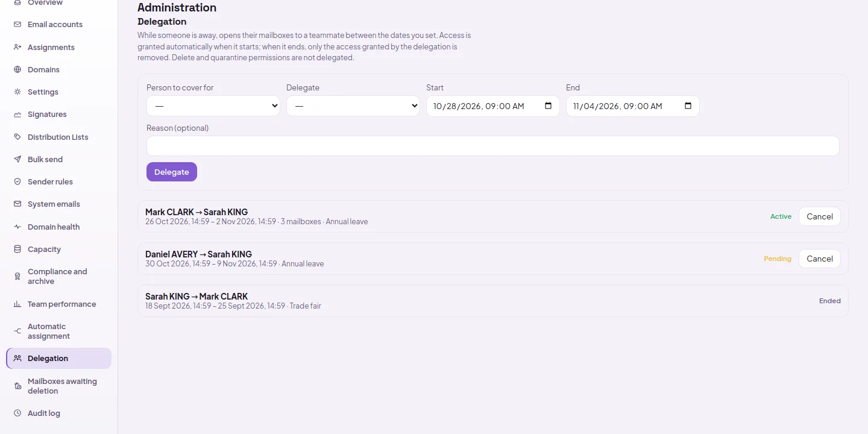Click the Reason (optional) text field
The height and width of the screenshot is (434, 868).
(x=493, y=146)
